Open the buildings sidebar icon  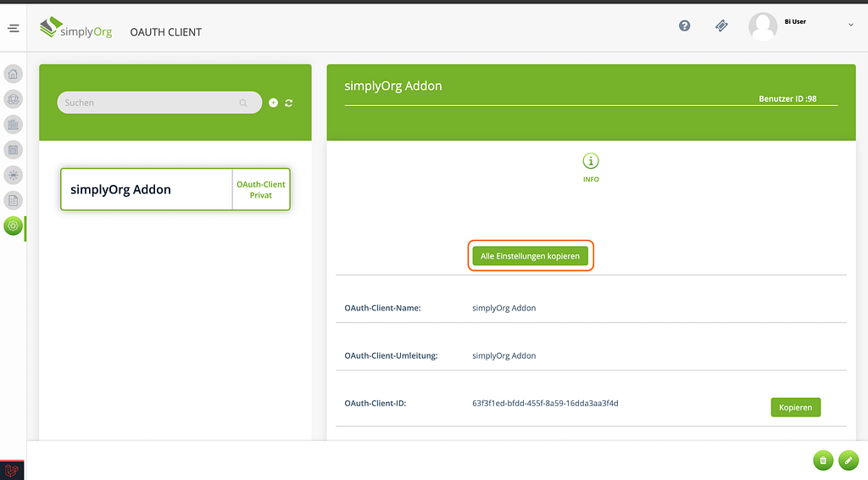click(x=14, y=125)
